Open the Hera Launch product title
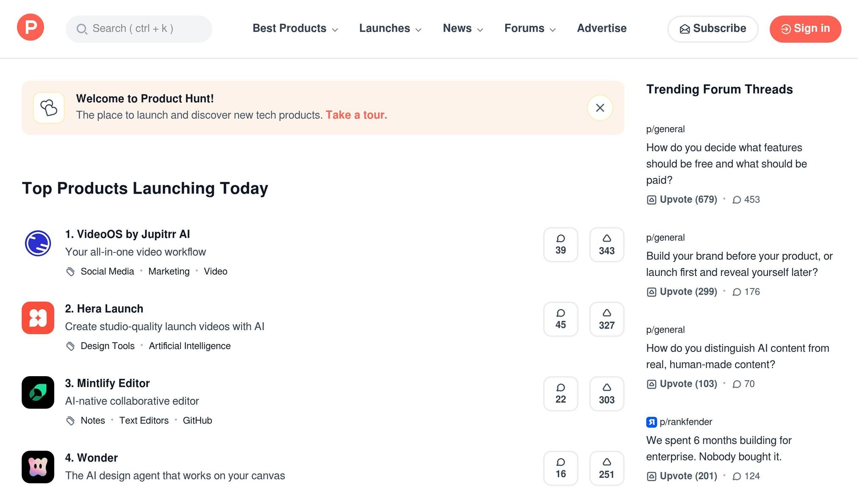 pos(104,309)
